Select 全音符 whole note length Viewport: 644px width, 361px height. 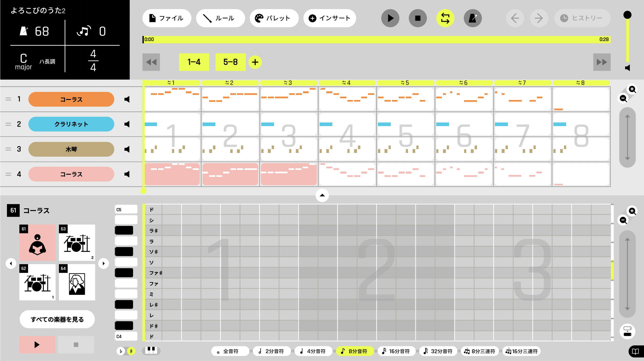tap(230, 351)
